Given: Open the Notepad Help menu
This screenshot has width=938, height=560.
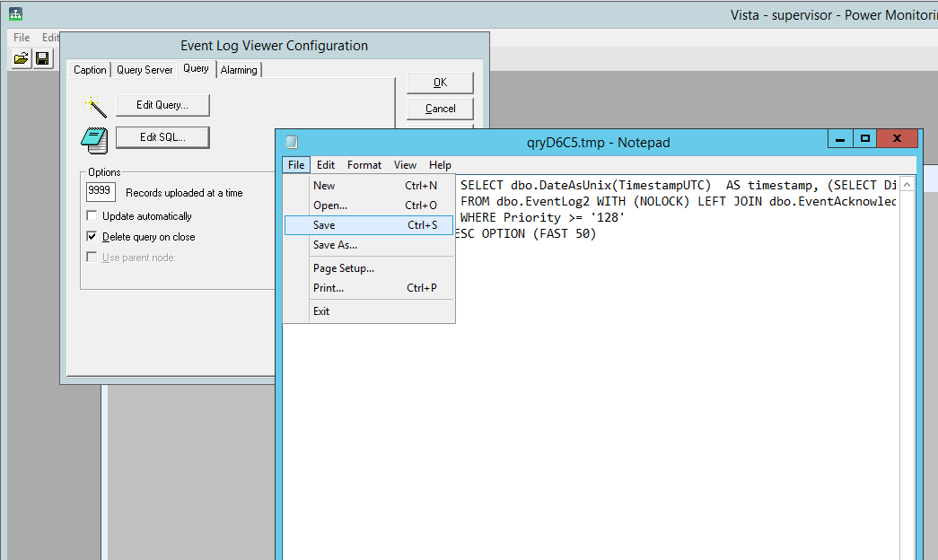Looking at the screenshot, I should point(440,165).
